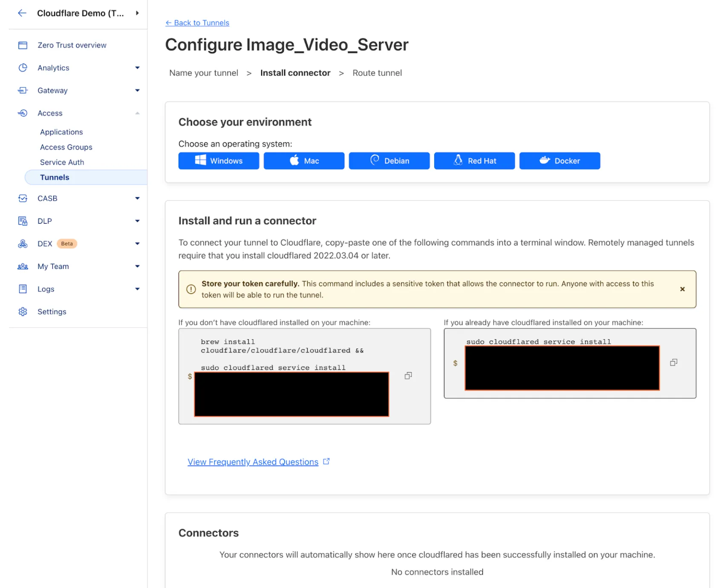Open Tunnels under the Access section
Image resolution: width=727 pixels, height=588 pixels.
click(x=55, y=177)
